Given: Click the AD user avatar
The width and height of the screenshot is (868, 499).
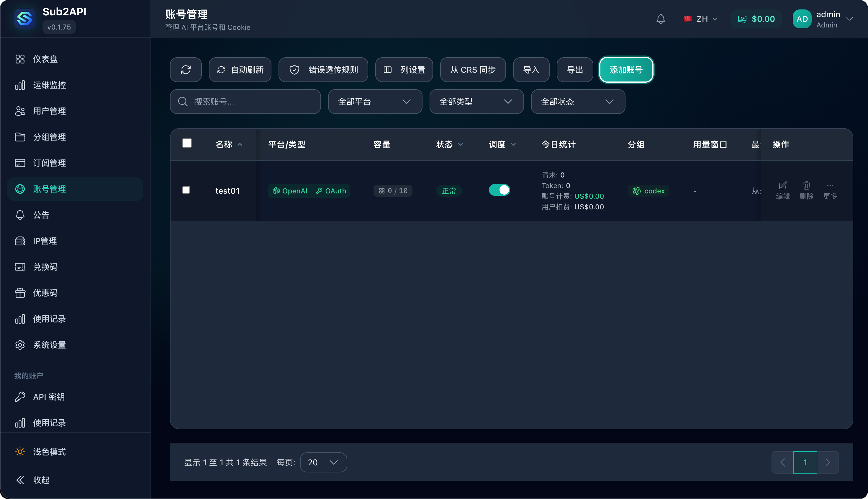Looking at the screenshot, I should pos(802,19).
